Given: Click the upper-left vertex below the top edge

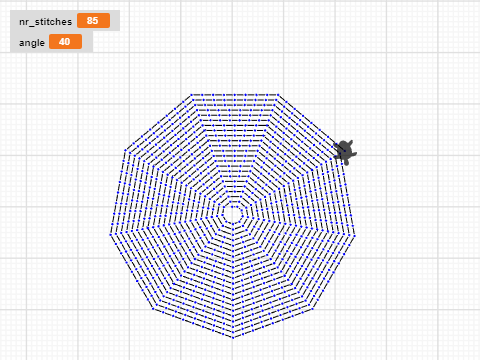Looking at the screenshot, I should pos(125,150).
